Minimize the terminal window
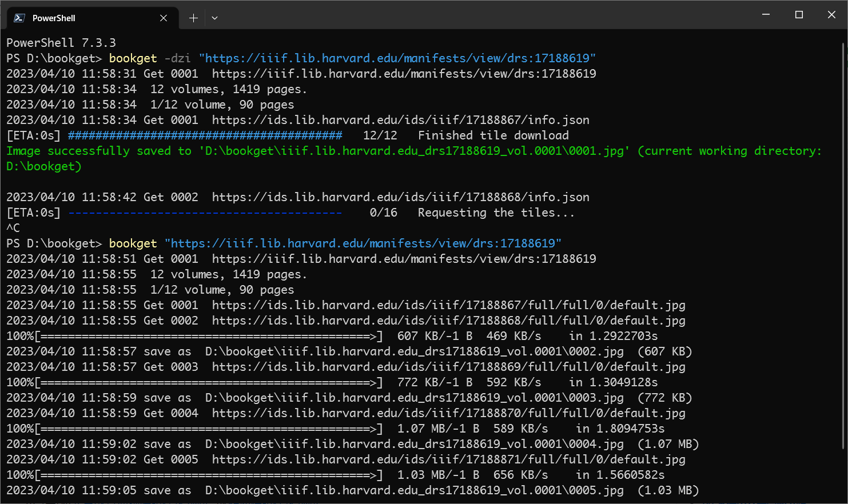The height and width of the screenshot is (504, 848). point(766,15)
